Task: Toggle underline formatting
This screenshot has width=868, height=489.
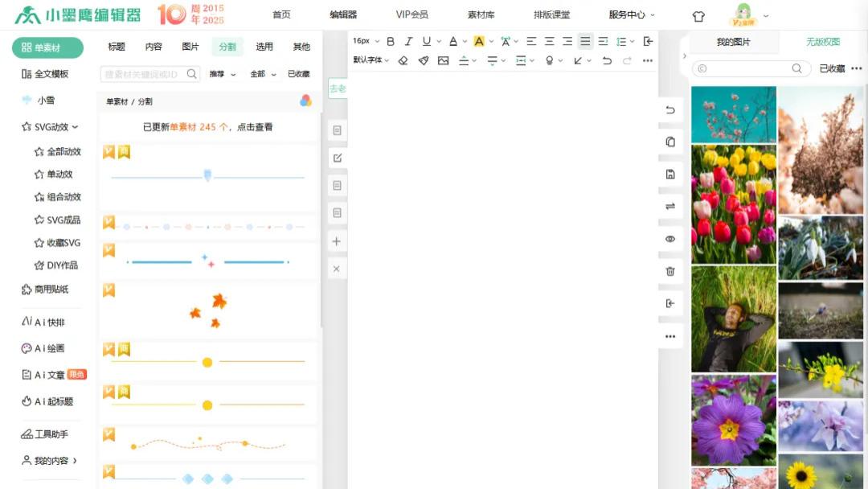Action: (426, 41)
